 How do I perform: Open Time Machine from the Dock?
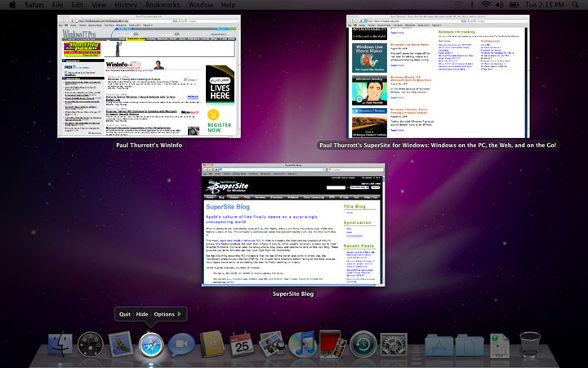[363, 344]
